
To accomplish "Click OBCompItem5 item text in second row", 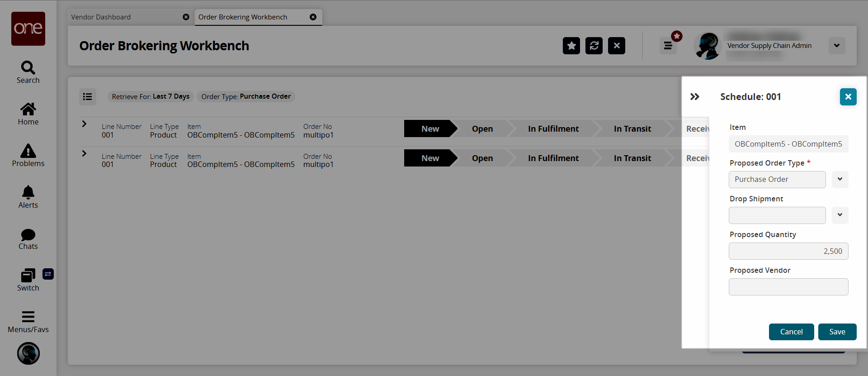I will pos(241,164).
